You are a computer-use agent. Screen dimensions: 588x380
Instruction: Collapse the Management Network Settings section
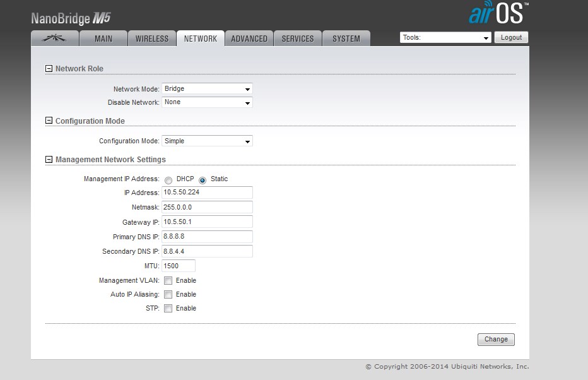pyautogui.click(x=49, y=160)
